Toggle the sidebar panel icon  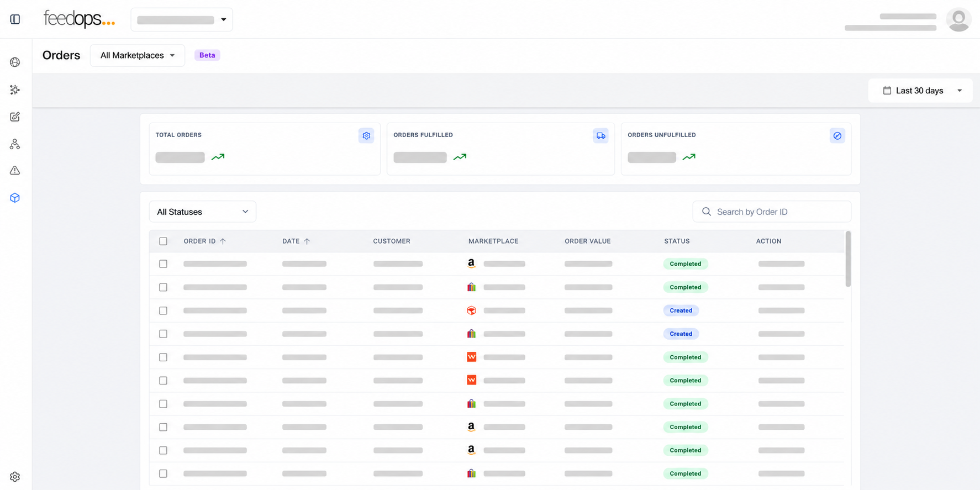[x=15, y=19]
